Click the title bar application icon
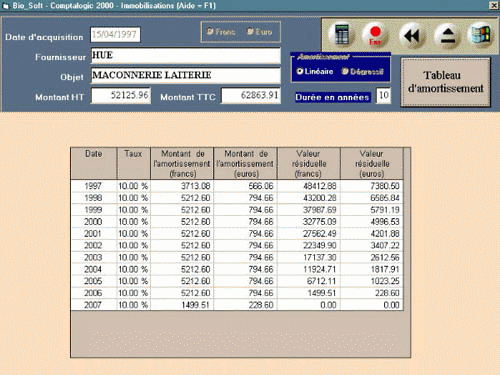 pos(5,6)
